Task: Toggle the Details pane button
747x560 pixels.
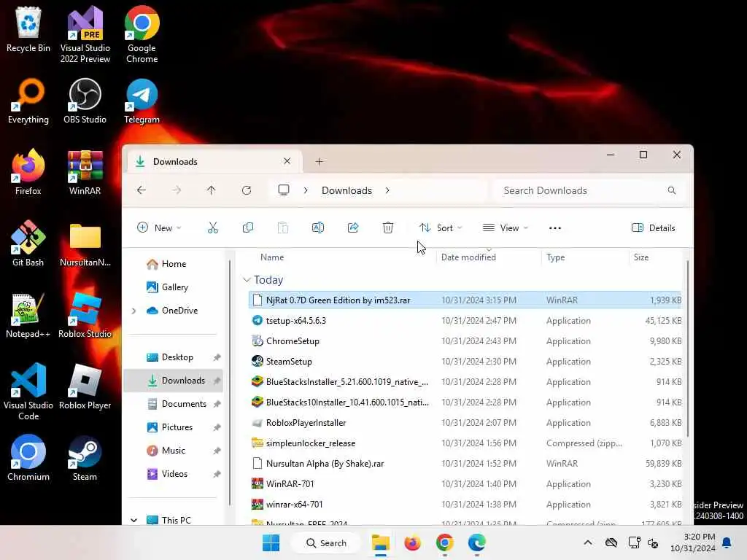Action: pos(653,227)
